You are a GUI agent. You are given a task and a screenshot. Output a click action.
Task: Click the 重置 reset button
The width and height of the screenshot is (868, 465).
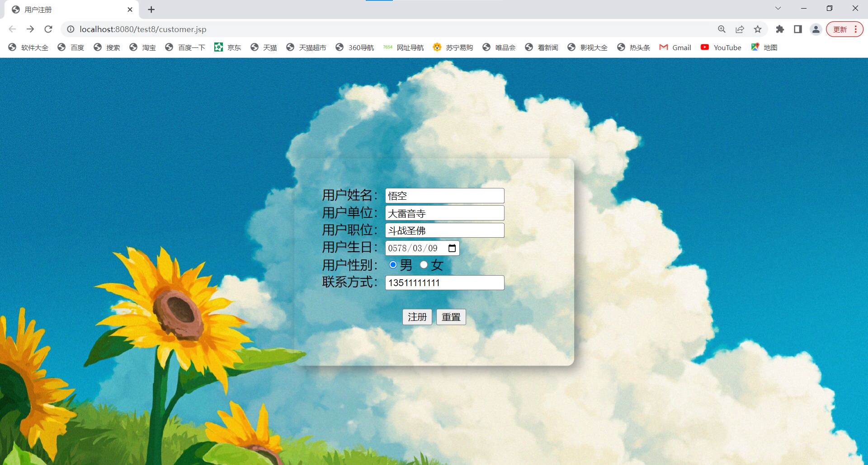[x=451, y=317]
